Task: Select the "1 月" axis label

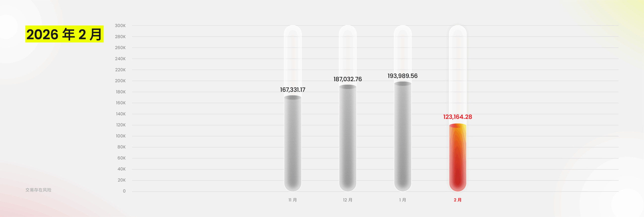Action: point(403,200)
